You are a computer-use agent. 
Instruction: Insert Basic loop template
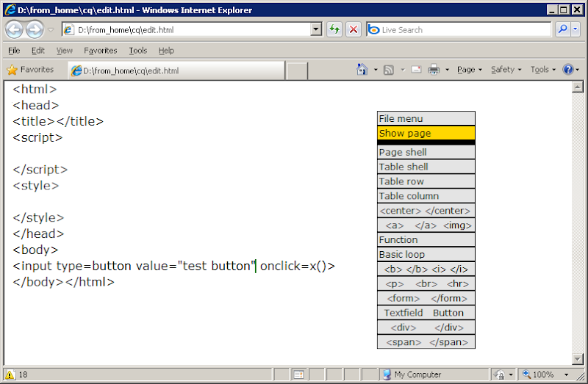426,254
